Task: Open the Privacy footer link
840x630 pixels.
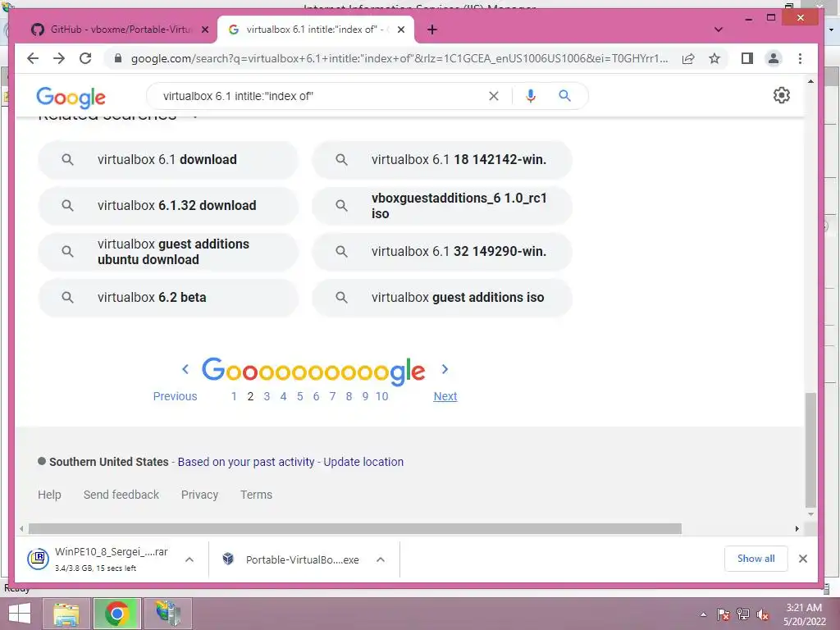Action: coord(199,495)
